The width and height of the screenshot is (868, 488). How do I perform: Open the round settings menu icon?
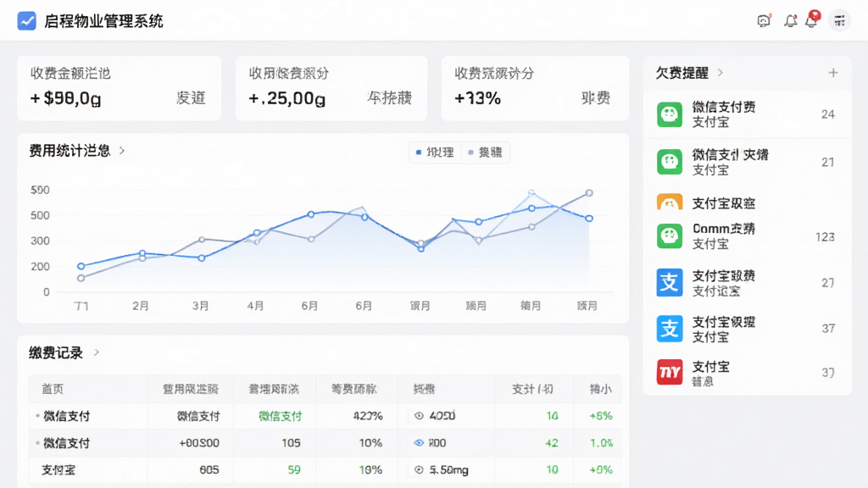tap(839, 21)
